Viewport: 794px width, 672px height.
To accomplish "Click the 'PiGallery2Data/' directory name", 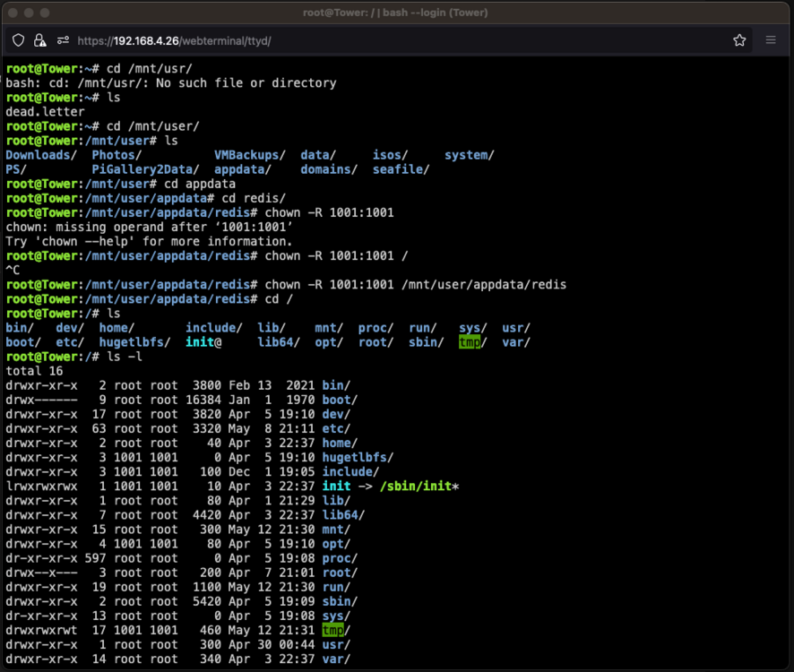I will click(145, 169).
